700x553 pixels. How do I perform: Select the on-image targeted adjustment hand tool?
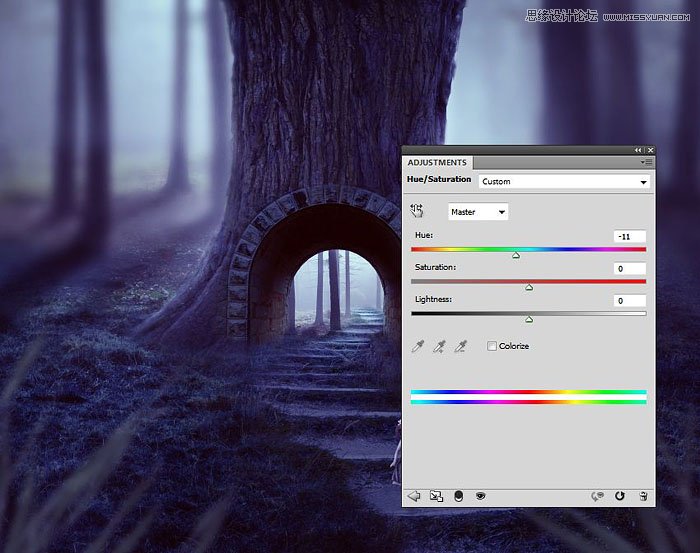[417, 211]
